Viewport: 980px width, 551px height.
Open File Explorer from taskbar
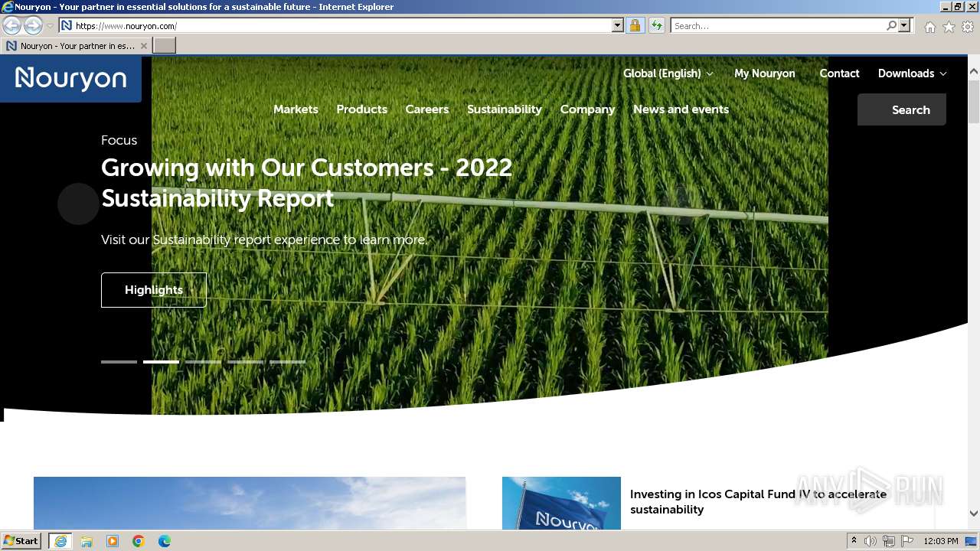(87, 541)
